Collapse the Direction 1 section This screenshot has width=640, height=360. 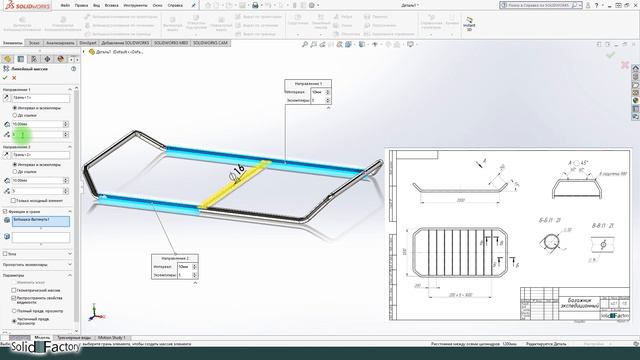click(70, 89)
